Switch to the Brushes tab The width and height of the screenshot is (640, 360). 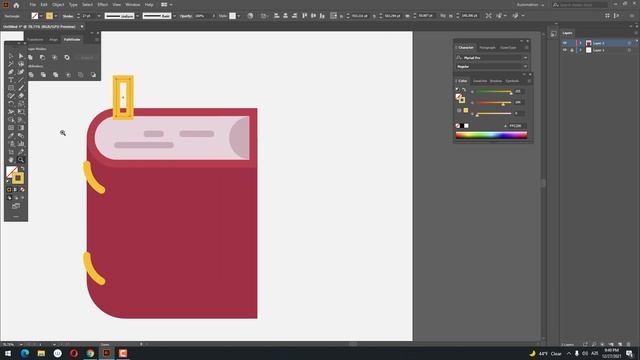click(x=496, y=81)
